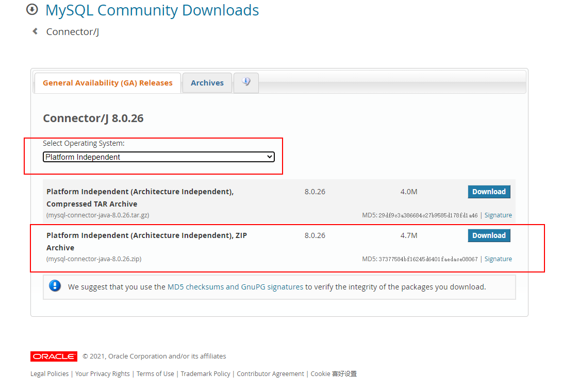Viewport: 562px width, 392px height.
Task: Open Legal Policies footer link
Action: pos(49,374)
